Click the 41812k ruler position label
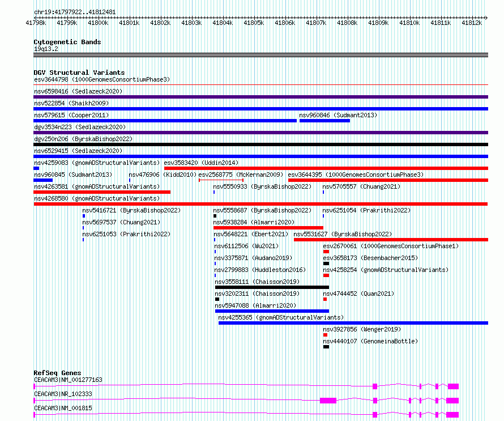 472,23
